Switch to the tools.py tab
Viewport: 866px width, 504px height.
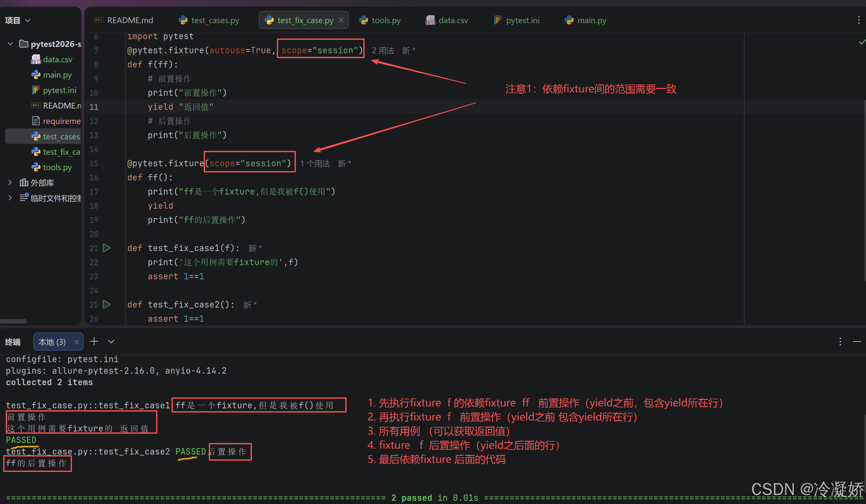(380, 20)
